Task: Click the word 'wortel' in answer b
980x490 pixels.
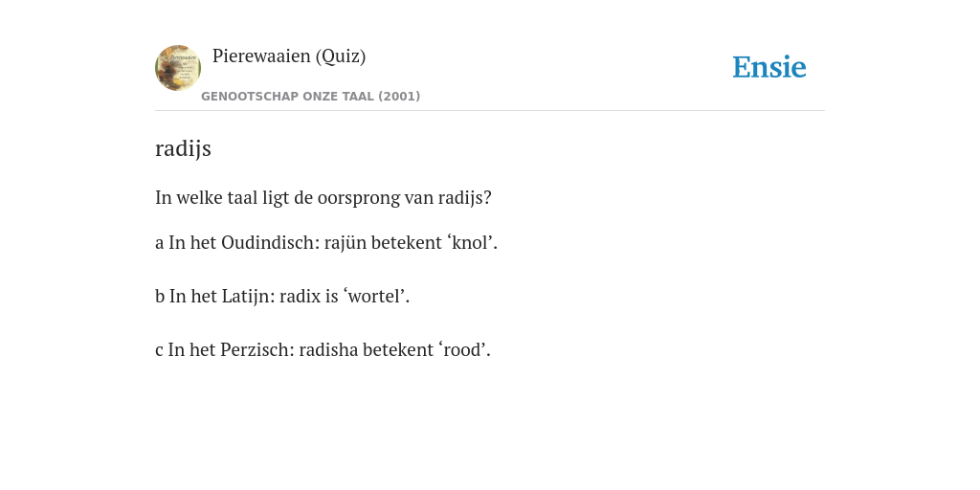Action: click(x=372, y=297)
